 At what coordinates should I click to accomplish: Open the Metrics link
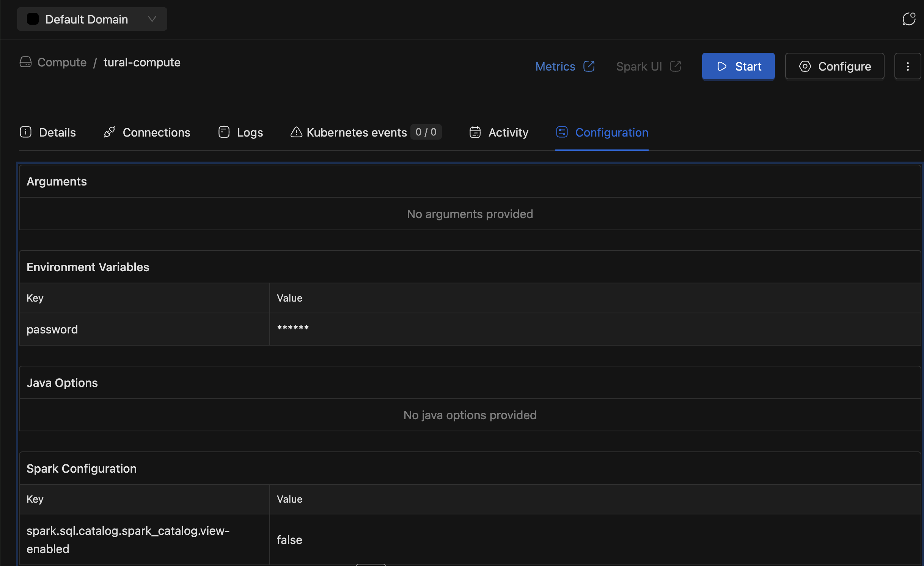pos(555,66)
